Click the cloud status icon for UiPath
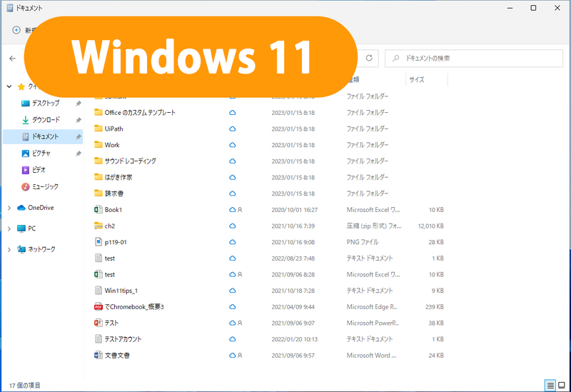Image resolution: width=571 pixels, height=392 pixels. point(233,129)
